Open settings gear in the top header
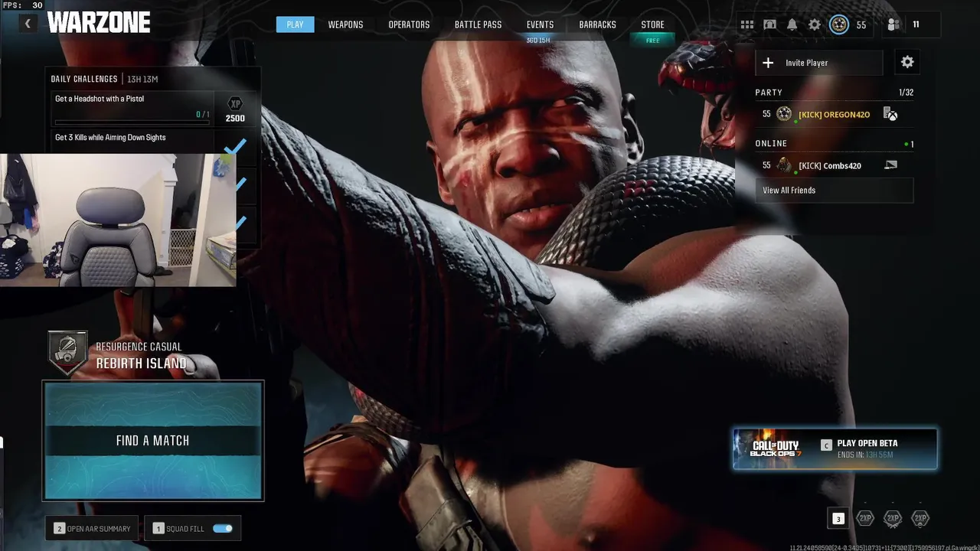This screenshot has width=980, height=551. coord(815,24)
